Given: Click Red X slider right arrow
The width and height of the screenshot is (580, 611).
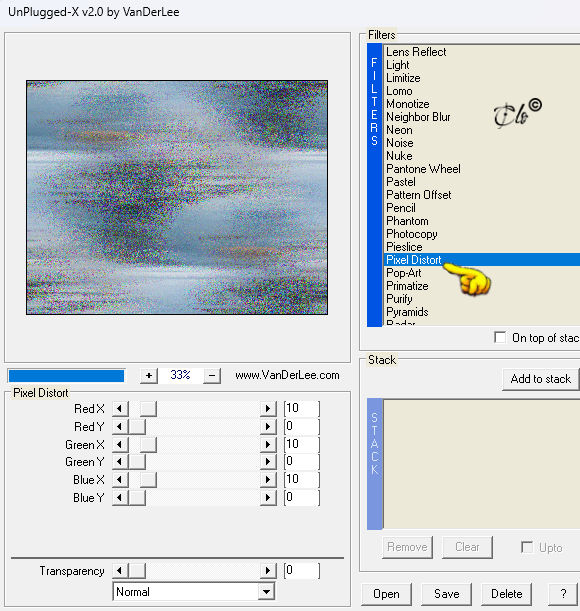Looking at the screenshot, I should pos(268,409).
